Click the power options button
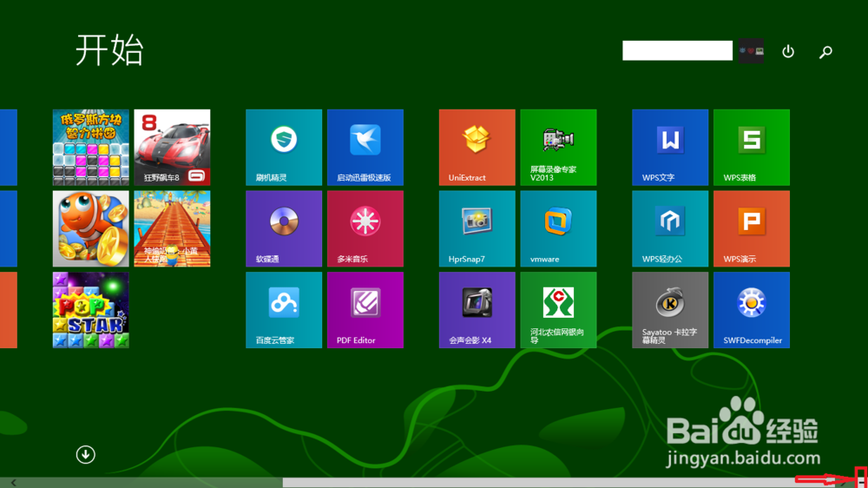 tap(788, 51)
